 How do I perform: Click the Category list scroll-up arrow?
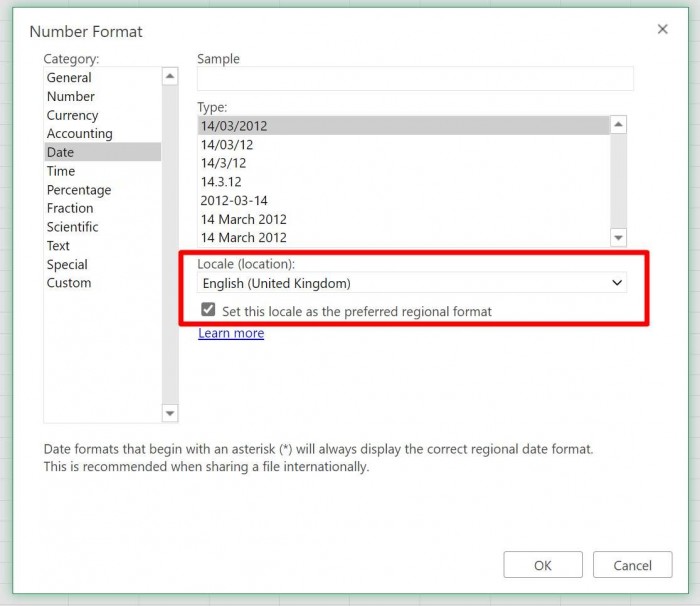pyautogui.click(x=170, y=76)
